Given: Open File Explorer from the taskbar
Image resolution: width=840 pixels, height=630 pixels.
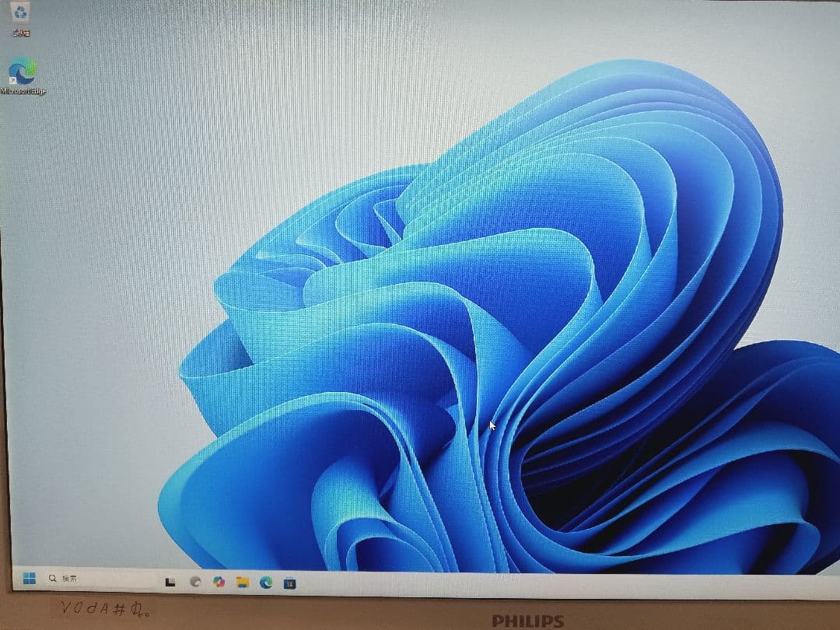Looking at the screenshot, I should pyautogui.click(x=243, y=582).
